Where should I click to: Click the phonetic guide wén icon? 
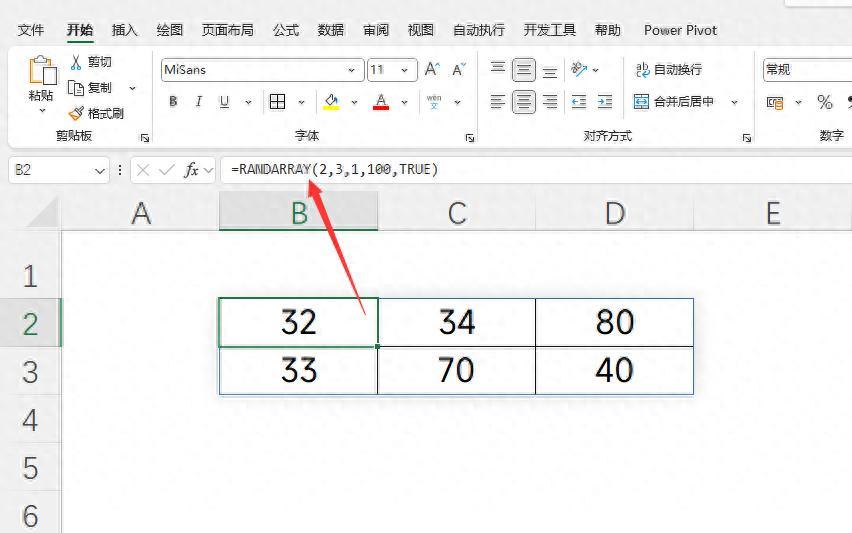tap(434, 102)
